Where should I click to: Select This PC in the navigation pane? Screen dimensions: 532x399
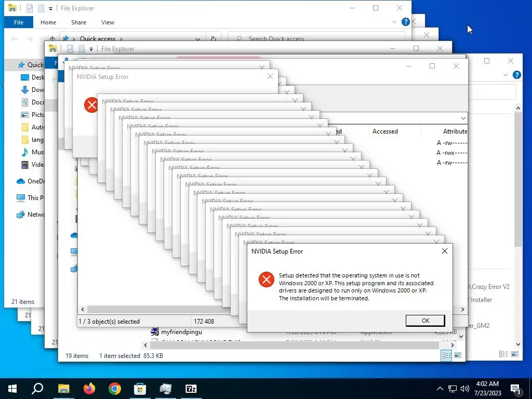pos(30,197)
